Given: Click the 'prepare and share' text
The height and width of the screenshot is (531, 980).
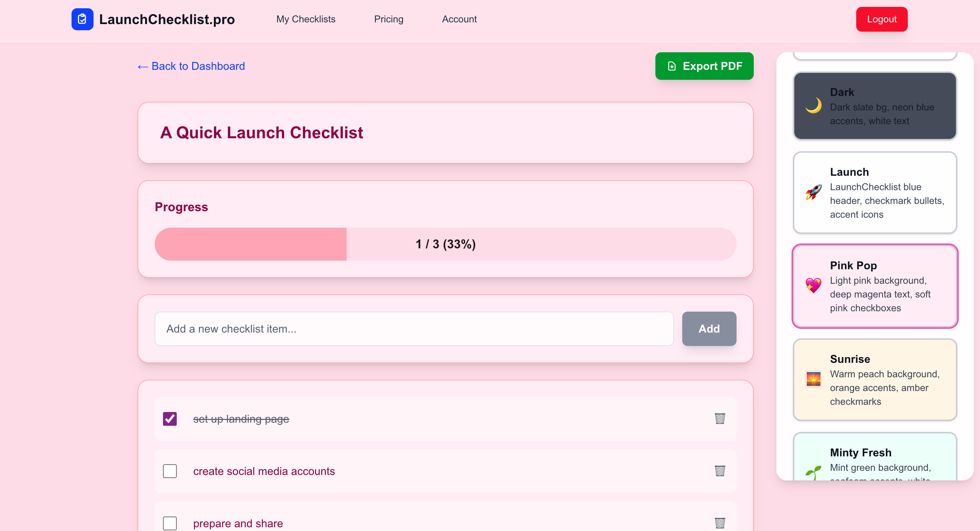Looking at the screenshot, I should point(238,523).
